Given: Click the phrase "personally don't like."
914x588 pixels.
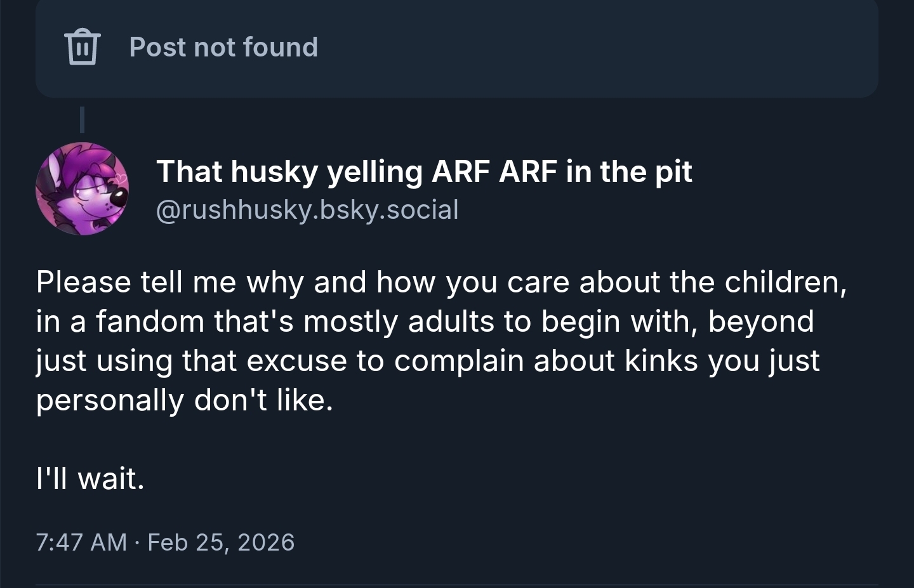Looking at the screenshot, I should coord(184,400).
